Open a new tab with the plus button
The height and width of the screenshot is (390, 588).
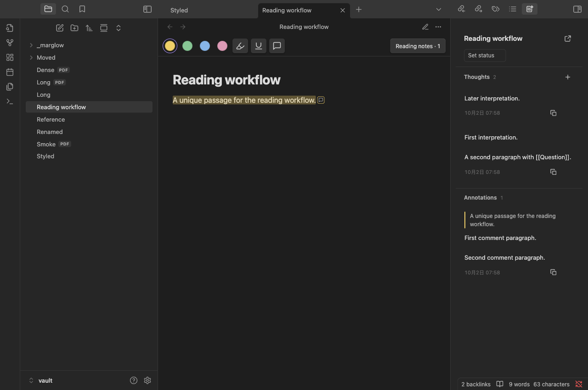359,9
